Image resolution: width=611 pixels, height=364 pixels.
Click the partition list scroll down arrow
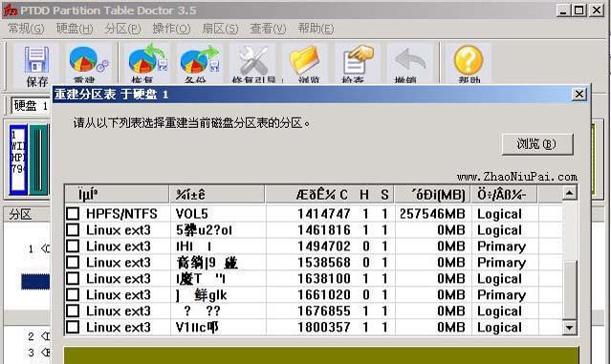569,328
